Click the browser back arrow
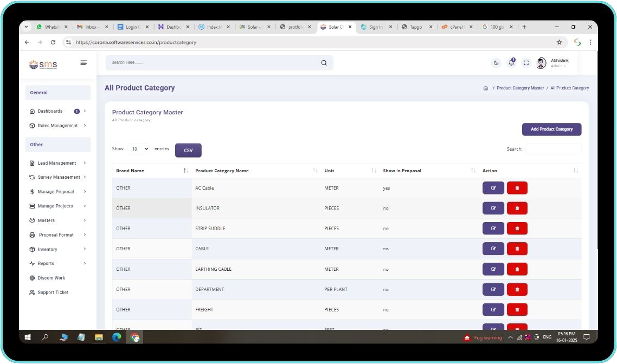 coord(27,42)
